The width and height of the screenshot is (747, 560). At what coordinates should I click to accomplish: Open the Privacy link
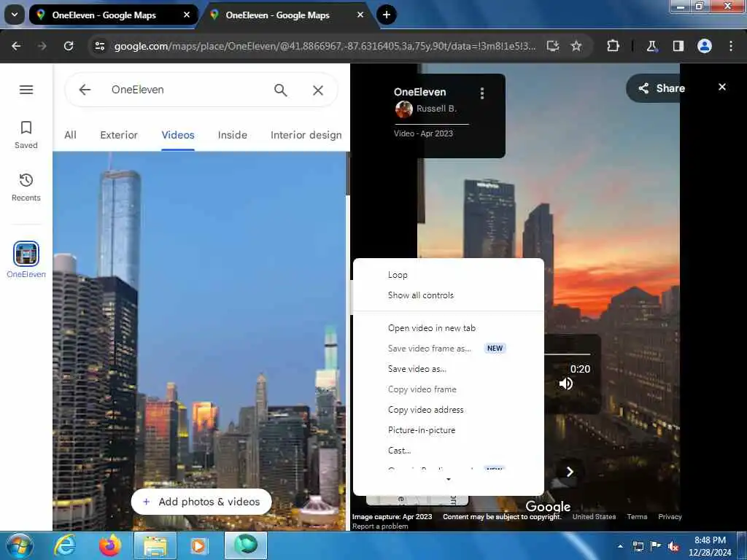670,517
